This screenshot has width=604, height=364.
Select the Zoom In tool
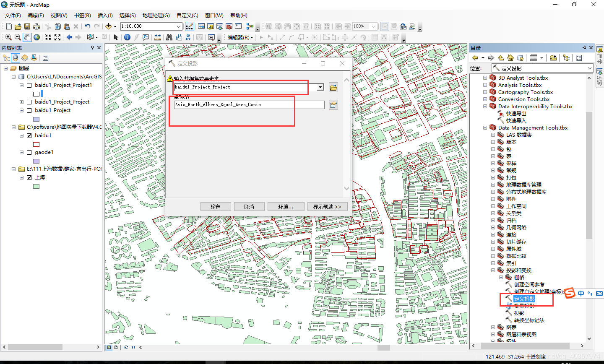8,37
